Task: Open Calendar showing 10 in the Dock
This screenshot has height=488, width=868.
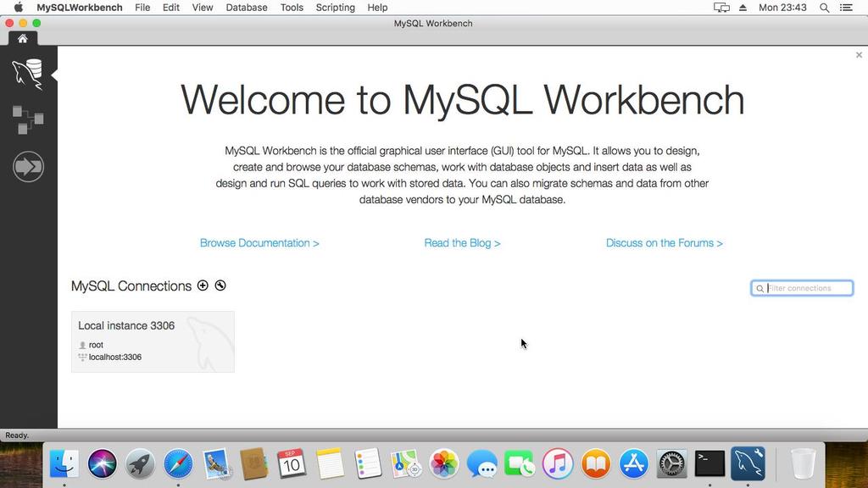Action: tap(292, 463)
